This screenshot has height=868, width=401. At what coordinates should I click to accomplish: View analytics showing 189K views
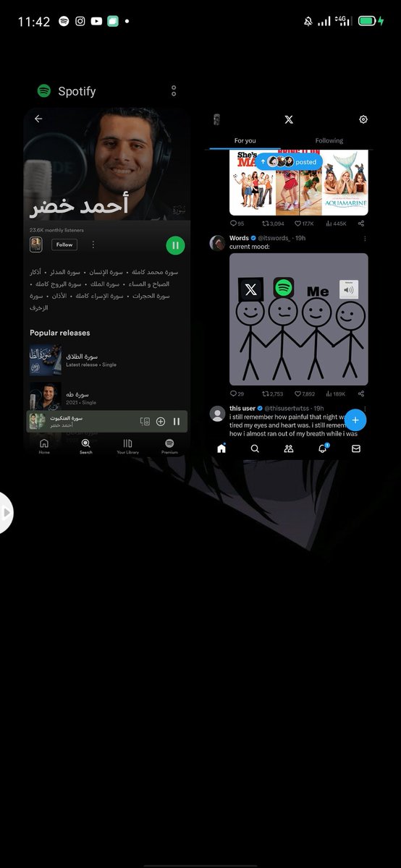click(336, 394)
